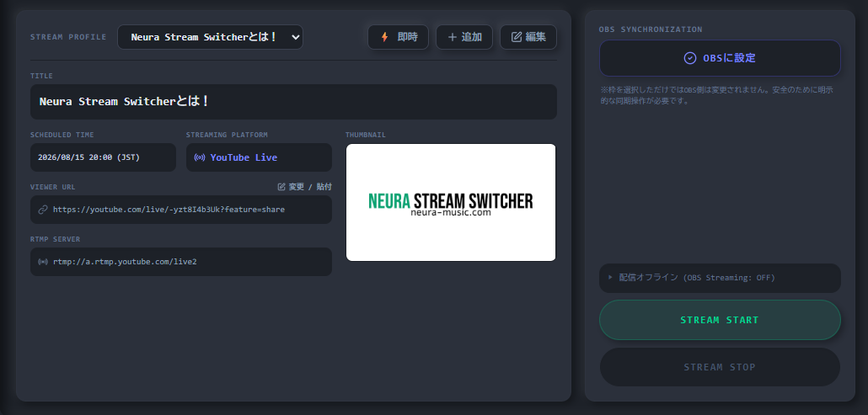Click the chain link icon in Viewer URL
868x415 pixels.
point(43,210)
